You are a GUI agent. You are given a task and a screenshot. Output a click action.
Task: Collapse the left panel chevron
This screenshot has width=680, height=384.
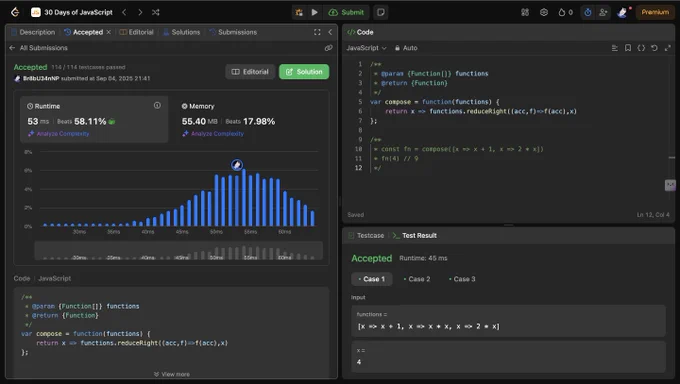330,32
